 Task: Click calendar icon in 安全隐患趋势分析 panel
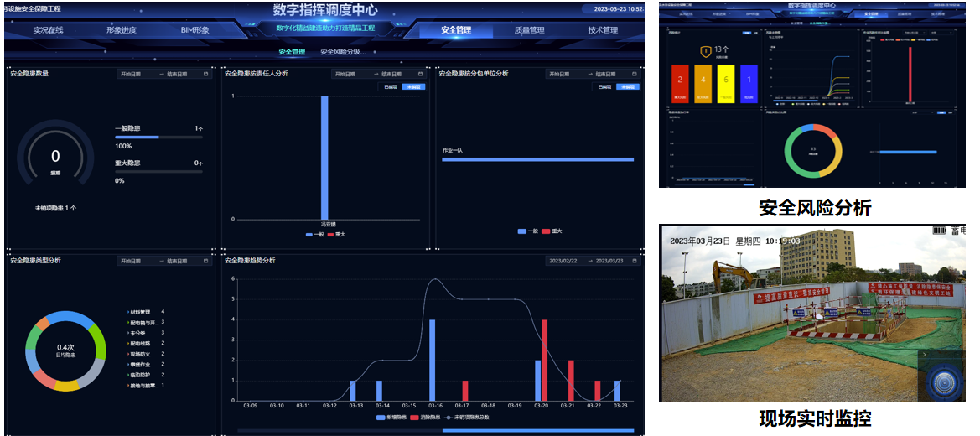point(633,261)
